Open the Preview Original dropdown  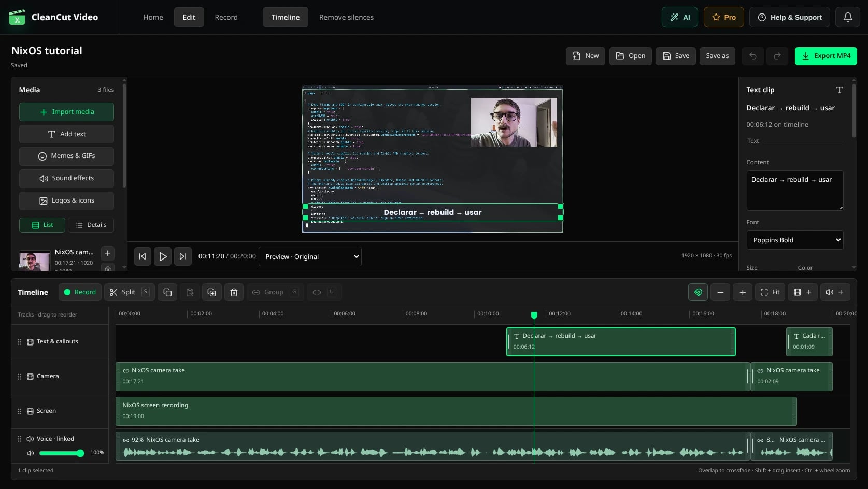tap(310, 256)
